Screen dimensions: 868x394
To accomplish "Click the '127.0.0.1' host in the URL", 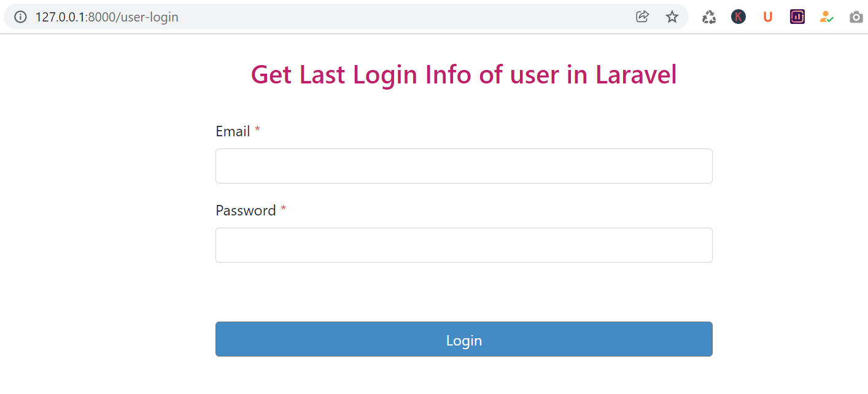I will pos(60,17).
